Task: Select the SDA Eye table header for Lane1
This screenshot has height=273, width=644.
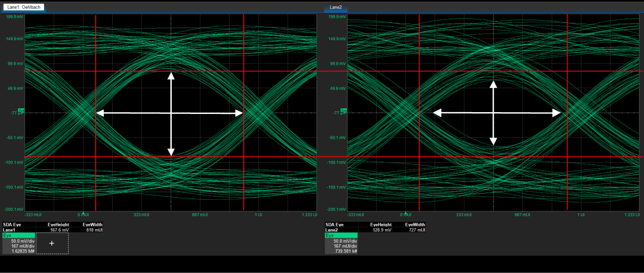Action: pyautogui.click(x=12, y=225)
